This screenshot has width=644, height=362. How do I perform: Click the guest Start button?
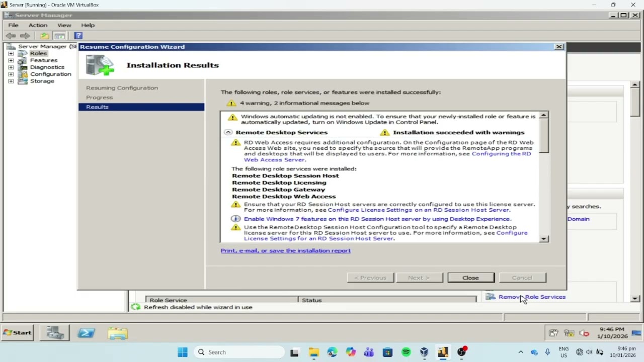click(18, 332)
